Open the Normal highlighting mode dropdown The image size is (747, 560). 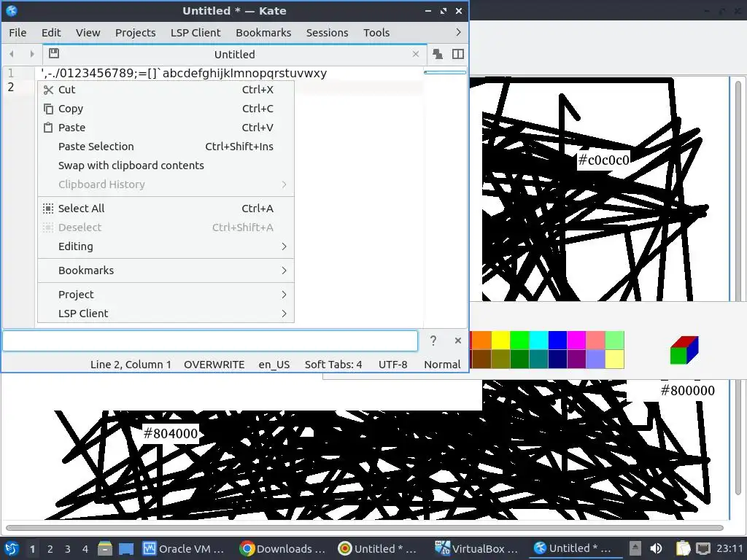pyautogui.click(x=442, y=365)
